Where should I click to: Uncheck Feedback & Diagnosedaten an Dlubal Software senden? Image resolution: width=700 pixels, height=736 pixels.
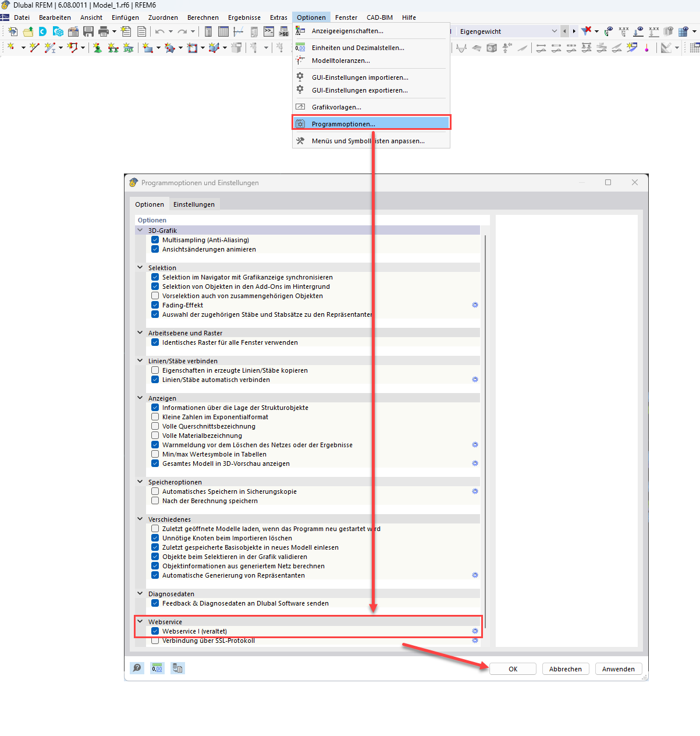coord(155,603)
